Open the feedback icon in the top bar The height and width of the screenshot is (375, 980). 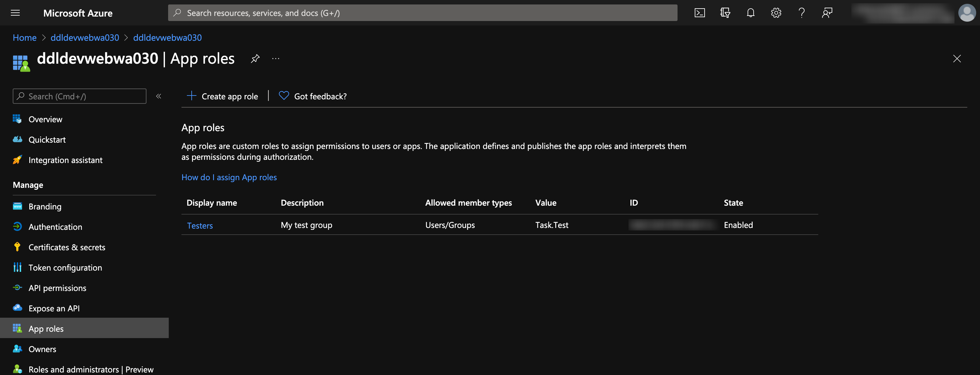[x=827, y=12]
